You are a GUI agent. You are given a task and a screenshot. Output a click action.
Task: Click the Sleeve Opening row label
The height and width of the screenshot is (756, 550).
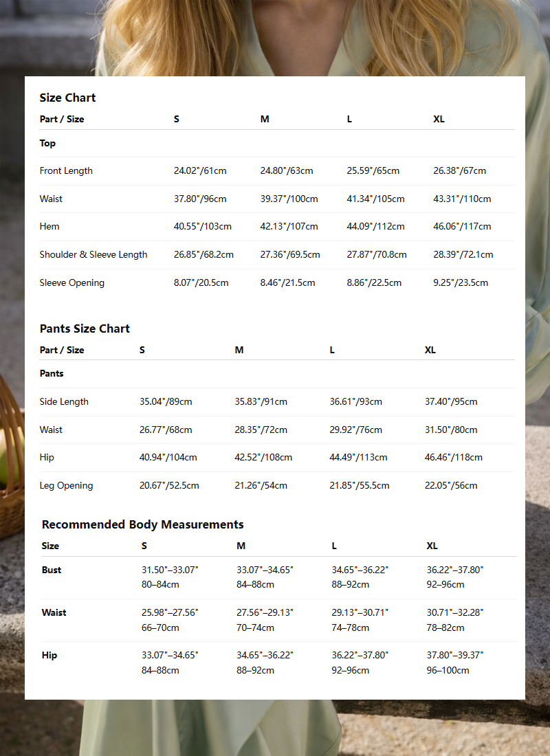72,282
